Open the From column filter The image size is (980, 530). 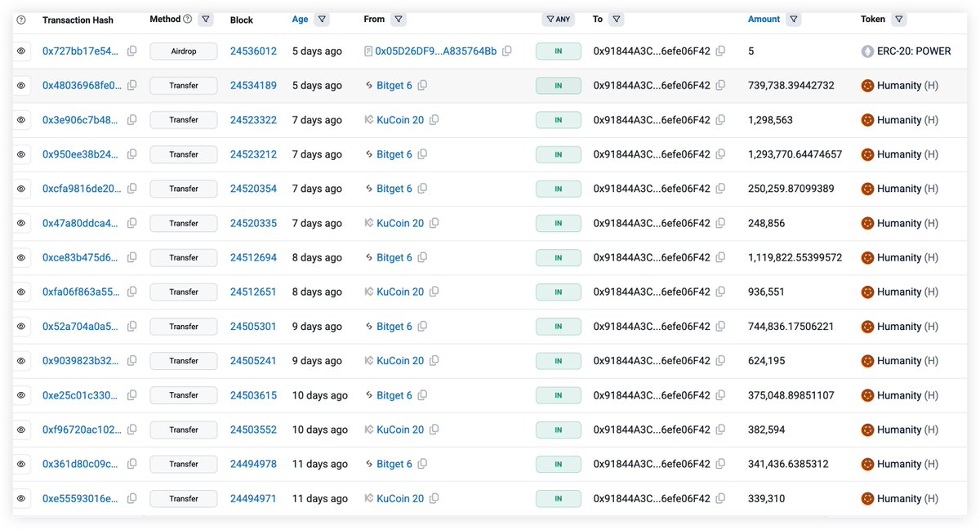coord(398,19)
